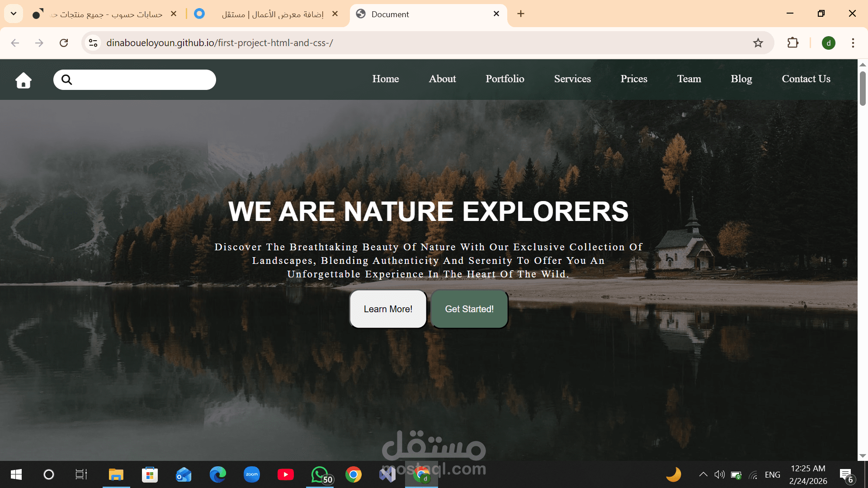Open Chrome three-dot menu
This screenshot has height=488, width=868.
pos(853,43)
